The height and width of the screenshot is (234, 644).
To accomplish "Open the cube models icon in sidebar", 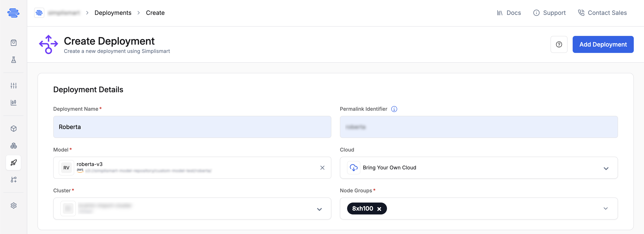I will coord(13,128).
